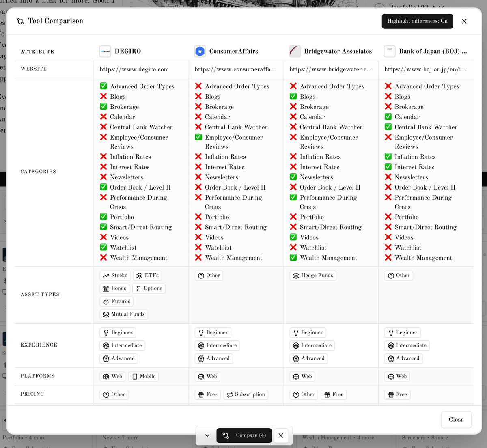Click Bridgewater Web platform tag
487x448 pixels.
(302, 377)
